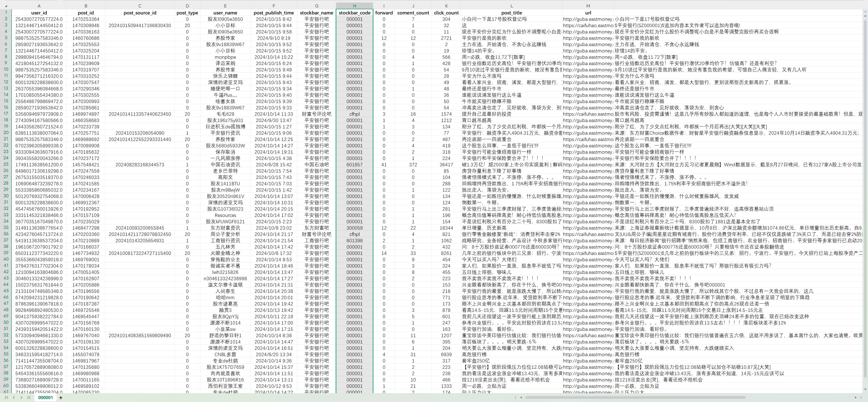Go to first sheet tab arrow
Viewport: 868px width, 402px height.
click(x=6, y=397)
